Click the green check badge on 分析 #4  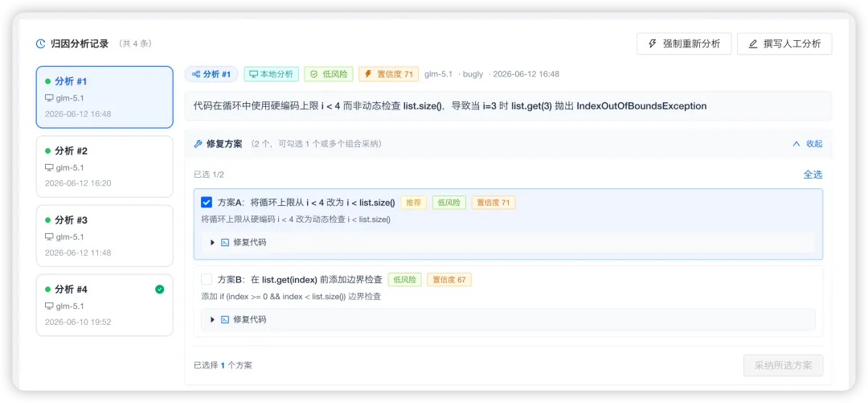[x=159, y=289]
